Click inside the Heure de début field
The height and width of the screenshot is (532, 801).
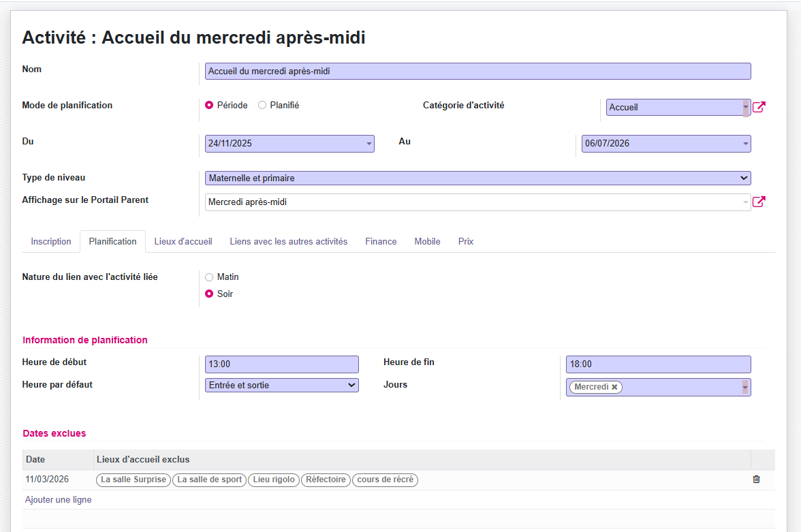pos(281,364)
